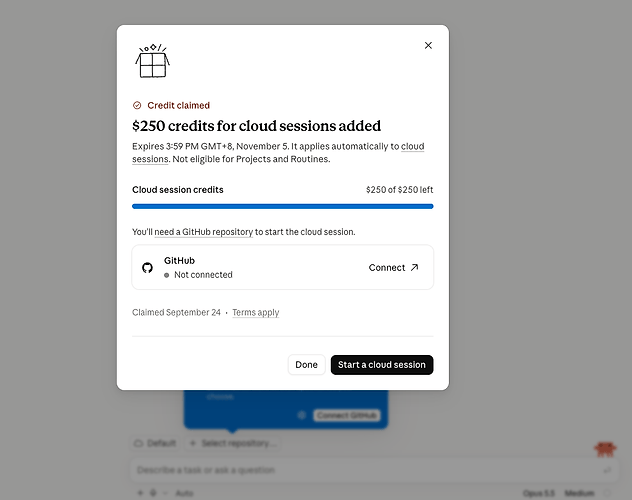Open the Default environment dropdown
This screenshot has height=500, width=632.
tap(155, 443)
